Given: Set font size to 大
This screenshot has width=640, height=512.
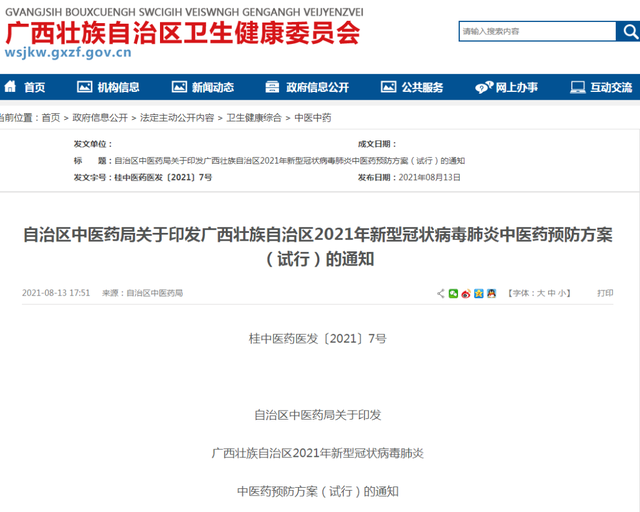Looking at the screenshot, I should (x=541, y=293).
